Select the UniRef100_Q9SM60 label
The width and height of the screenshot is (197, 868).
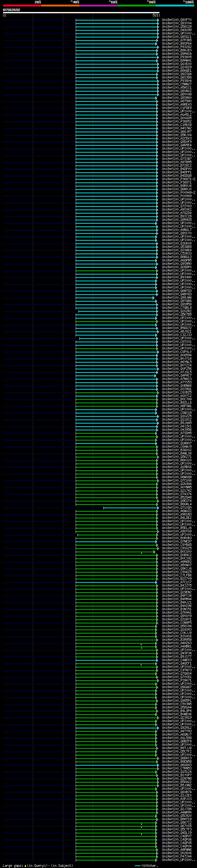(176, 98)
